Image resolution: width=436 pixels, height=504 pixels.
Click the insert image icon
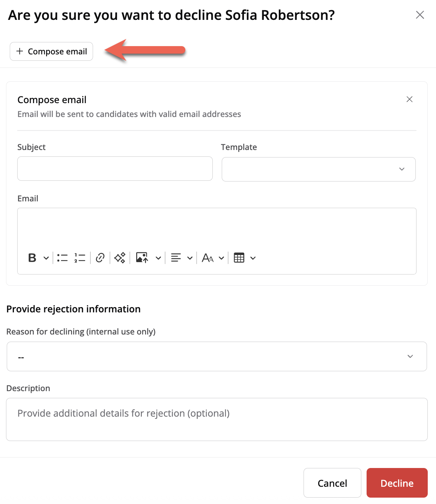[142, 258]
